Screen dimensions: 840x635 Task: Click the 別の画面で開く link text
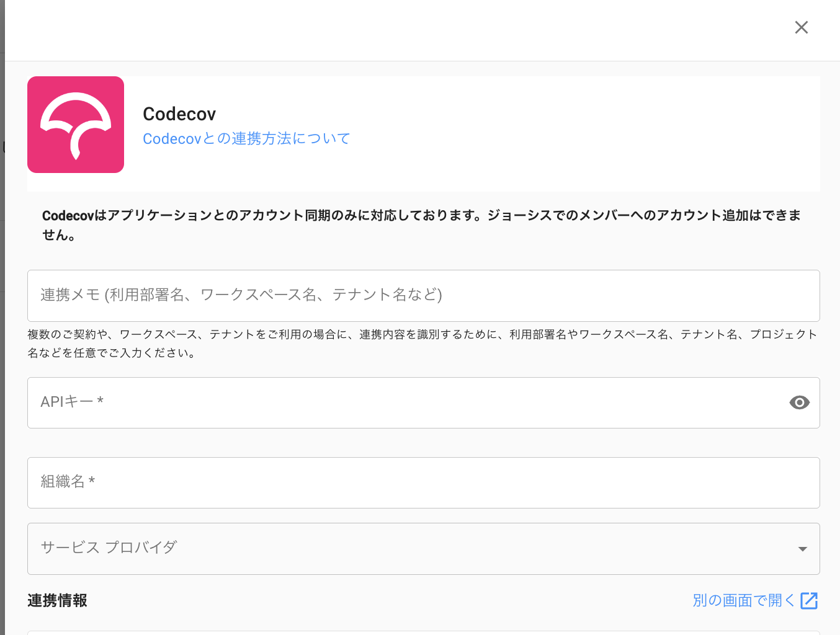pyautogui.click(x=743, y=600)
